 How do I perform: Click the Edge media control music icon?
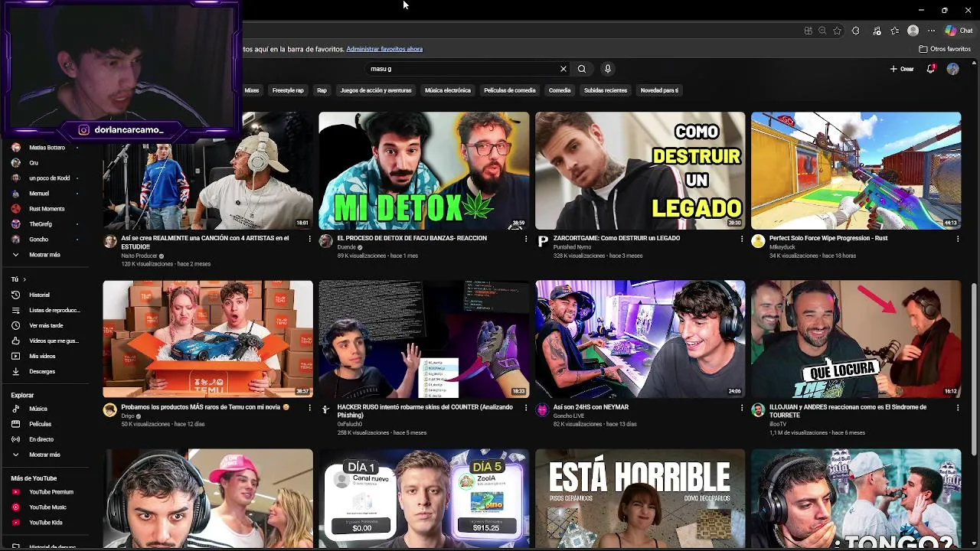tap(877, 31)
